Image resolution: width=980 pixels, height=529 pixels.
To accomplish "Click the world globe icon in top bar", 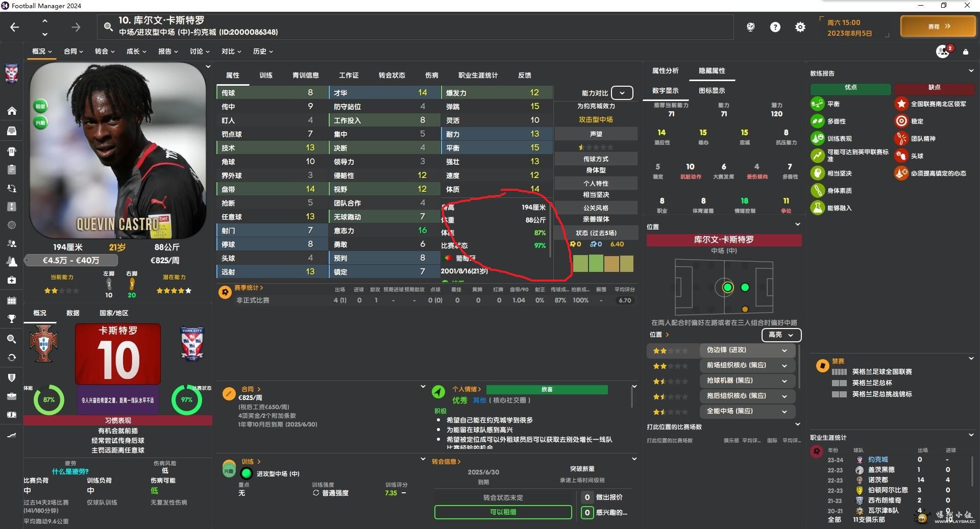I will [x=750, y=27].
